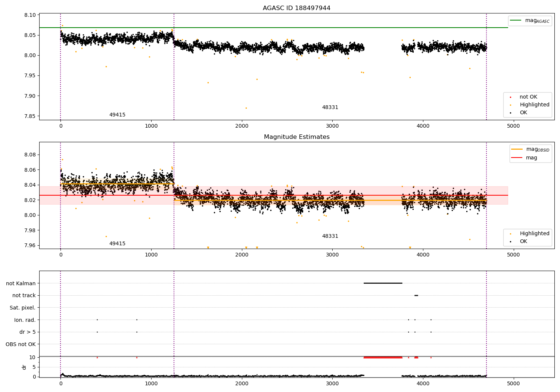Click the 'not Kalman' y-axis label
560x392 pixels.
pos(21,283)
